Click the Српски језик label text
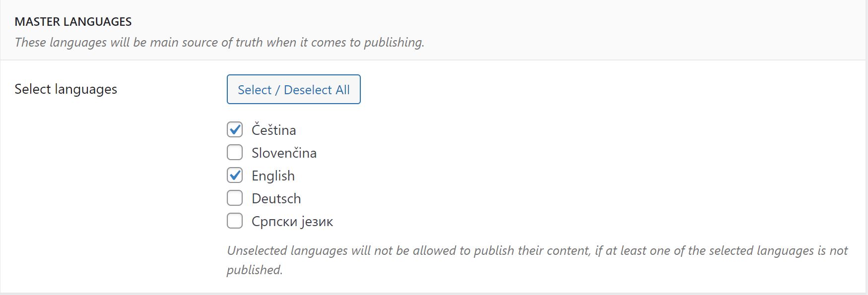 point(292,222)
